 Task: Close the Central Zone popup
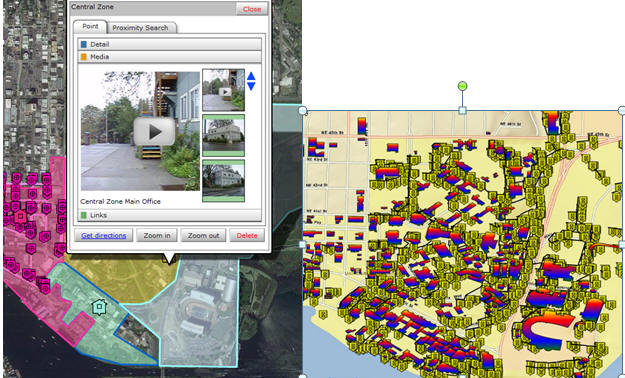tap(252, 9)
